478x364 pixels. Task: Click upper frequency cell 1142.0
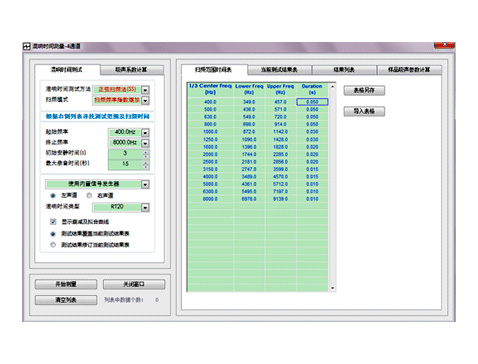(x=280, y=132)
